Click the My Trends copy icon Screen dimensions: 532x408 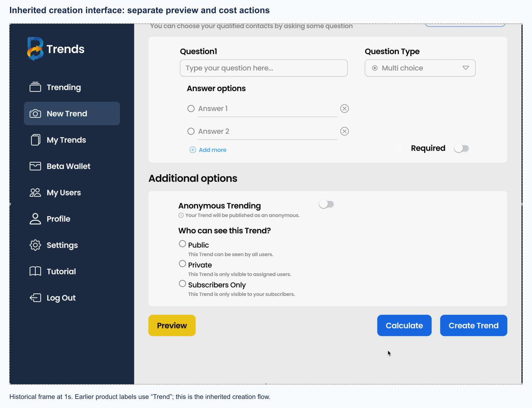[35, 140]
